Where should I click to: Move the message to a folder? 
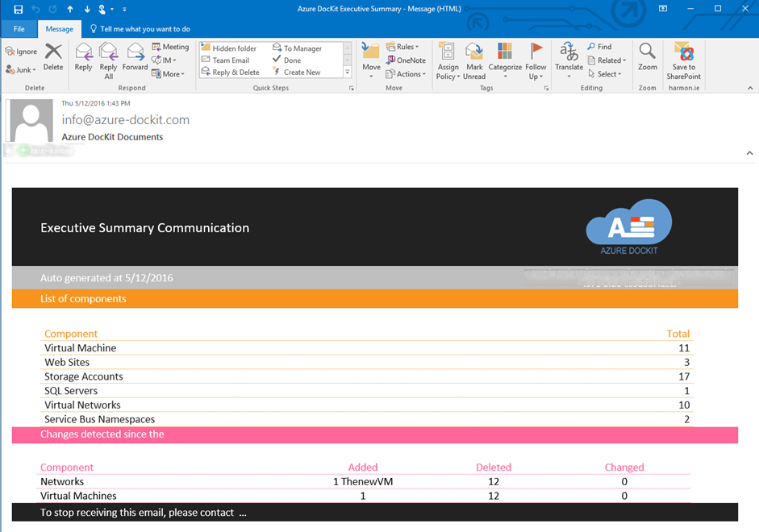371,60
